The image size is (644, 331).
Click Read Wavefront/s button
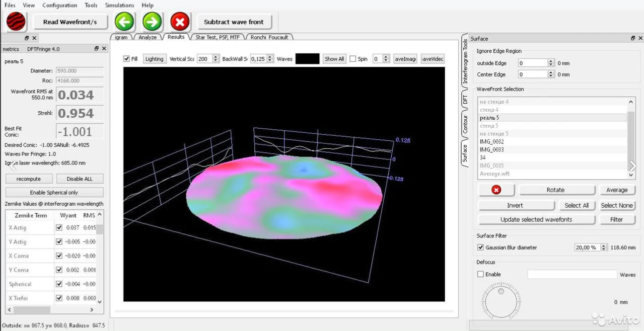[69, 22]
